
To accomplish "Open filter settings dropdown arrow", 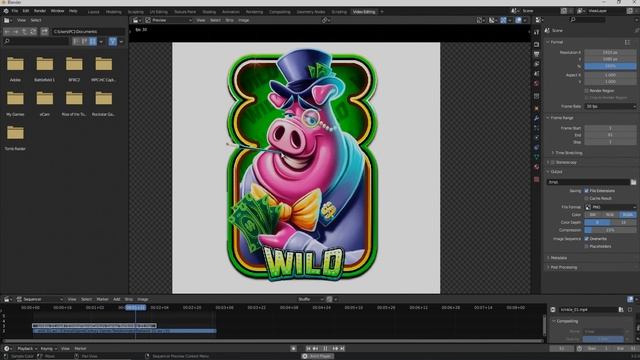I will (121, 41).
